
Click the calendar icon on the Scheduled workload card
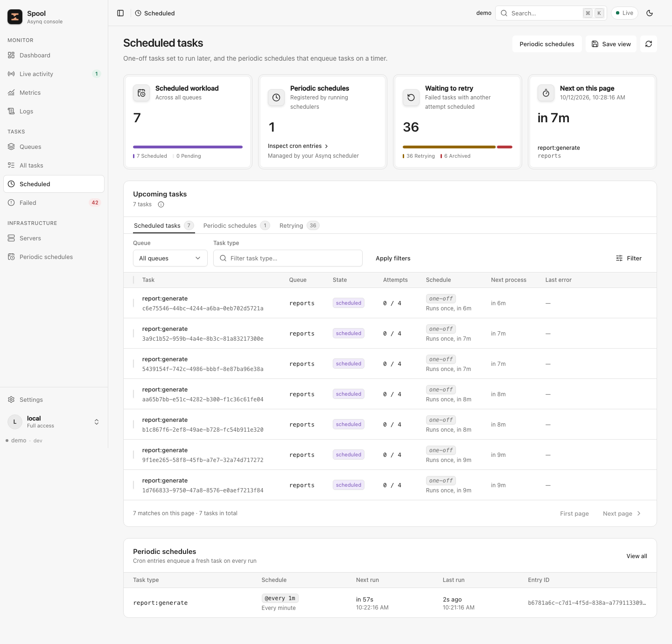(x=141, y=93)
